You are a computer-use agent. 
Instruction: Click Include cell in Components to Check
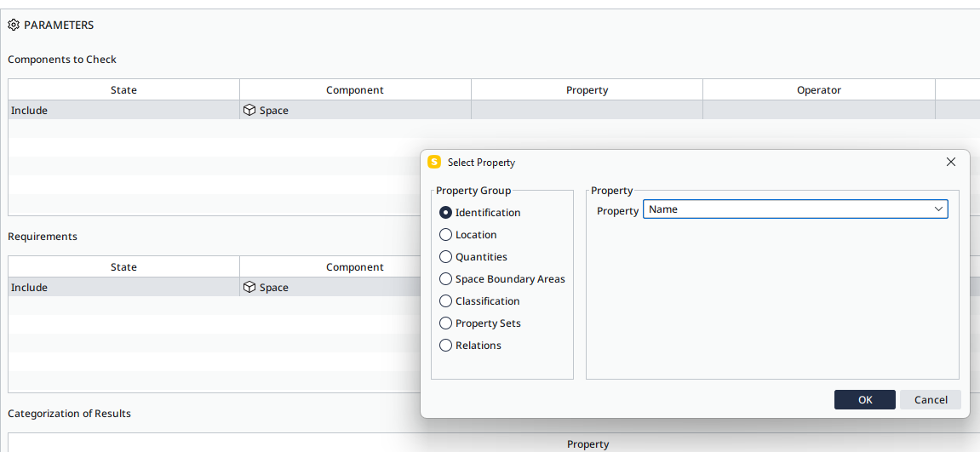123,110
